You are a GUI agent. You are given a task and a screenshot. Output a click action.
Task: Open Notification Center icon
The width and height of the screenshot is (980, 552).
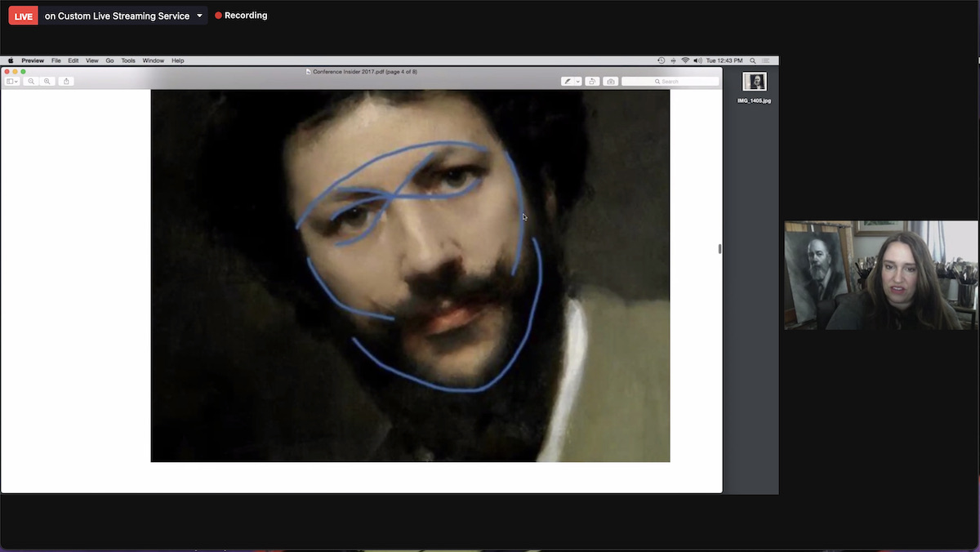[765, 60]
